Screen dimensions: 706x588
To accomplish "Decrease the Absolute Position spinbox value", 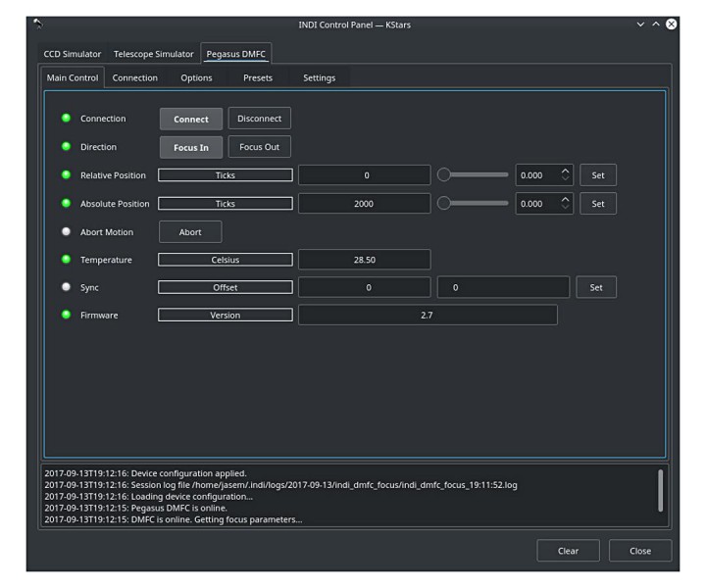I will (565, 208).
